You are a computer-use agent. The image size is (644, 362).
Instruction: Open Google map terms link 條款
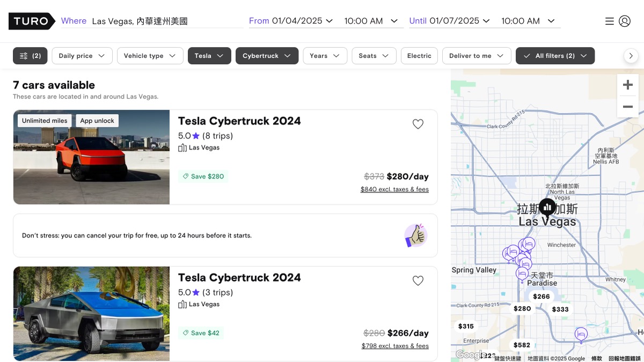pyautogui.click(x=597, y=358)
